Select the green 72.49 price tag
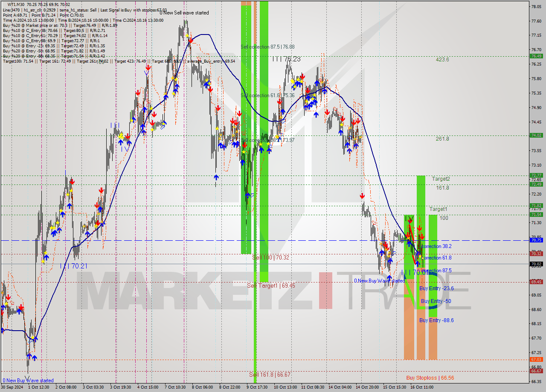This screenshot has height=392, width=546. (536, 184)
